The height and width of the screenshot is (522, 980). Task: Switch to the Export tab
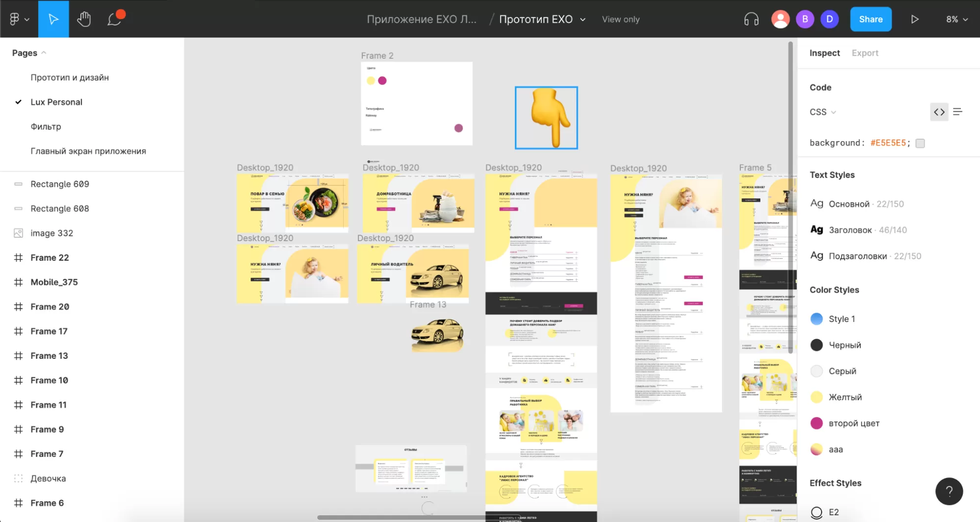[x=865, y=53]
